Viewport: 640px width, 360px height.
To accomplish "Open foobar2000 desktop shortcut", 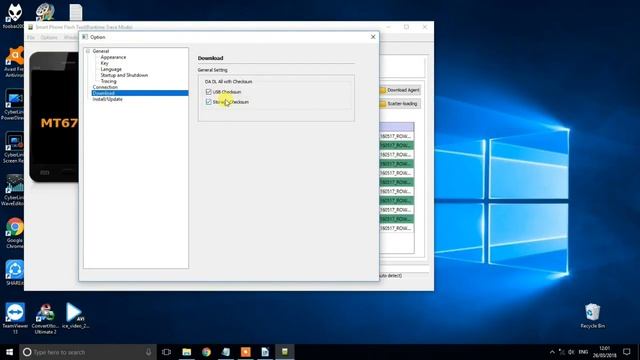I will [14, 16].
